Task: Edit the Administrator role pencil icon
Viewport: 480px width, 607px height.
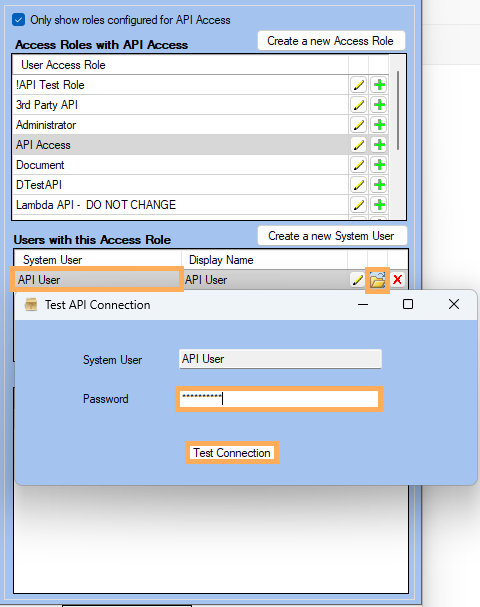Action: pos(358,125)
